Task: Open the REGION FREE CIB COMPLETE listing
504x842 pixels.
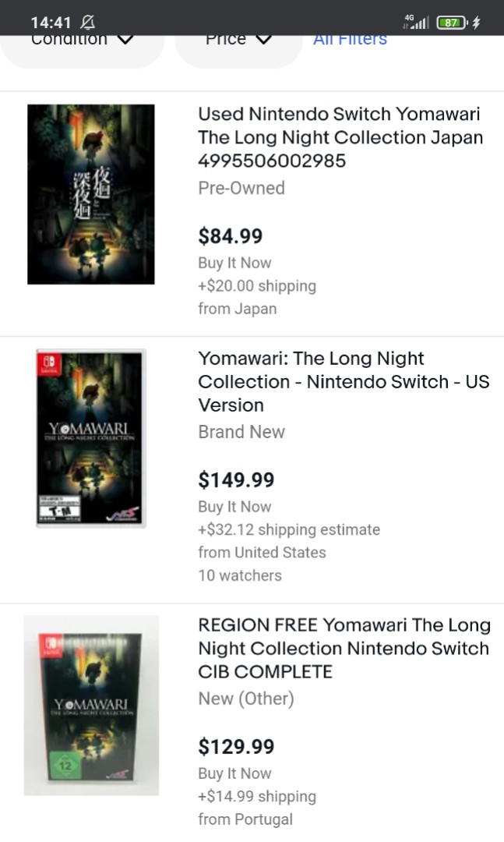Action: 344,649
